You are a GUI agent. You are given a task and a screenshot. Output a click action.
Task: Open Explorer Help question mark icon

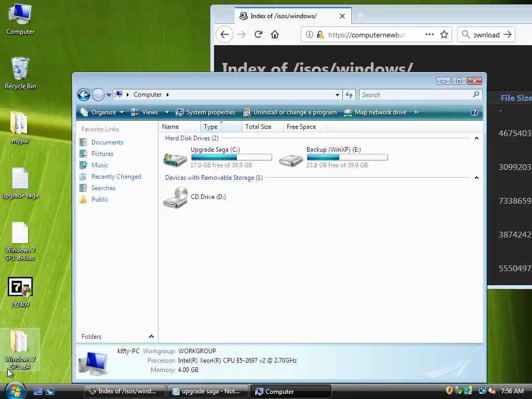474,112
